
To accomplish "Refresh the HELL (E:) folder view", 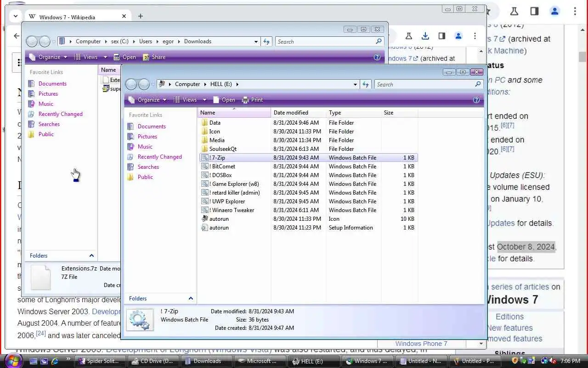I will [x=366, y=84].
